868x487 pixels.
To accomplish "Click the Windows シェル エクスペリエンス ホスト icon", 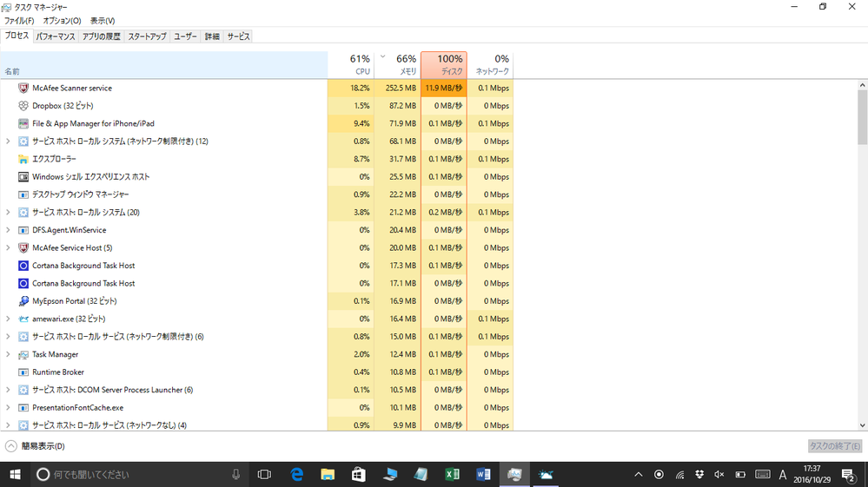I will [23, 177].
